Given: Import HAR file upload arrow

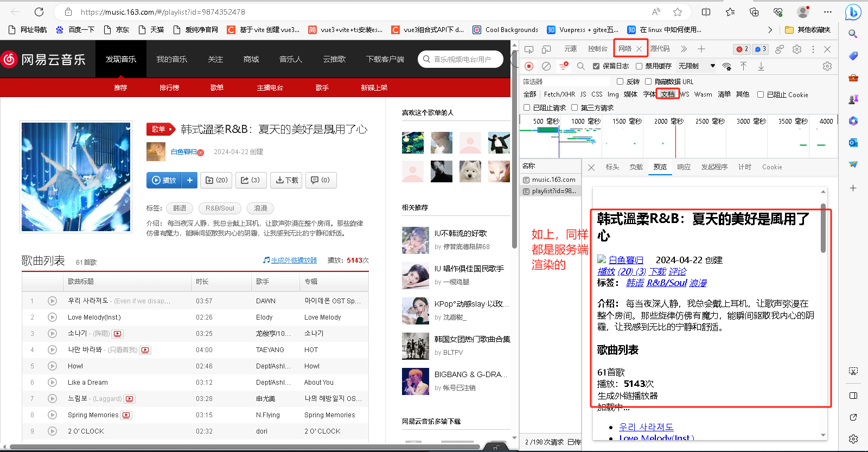Looking at the screenshot, I should point(744,66).
